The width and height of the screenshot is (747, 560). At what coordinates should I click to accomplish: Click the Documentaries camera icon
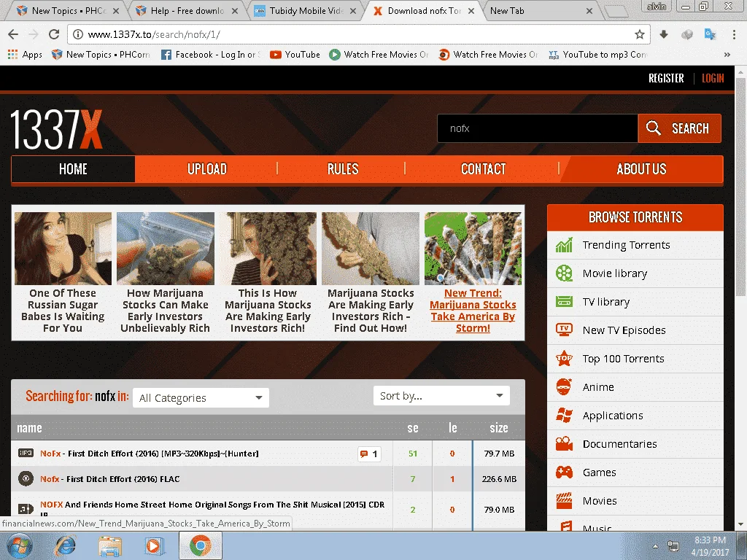[x=564, y=444]
